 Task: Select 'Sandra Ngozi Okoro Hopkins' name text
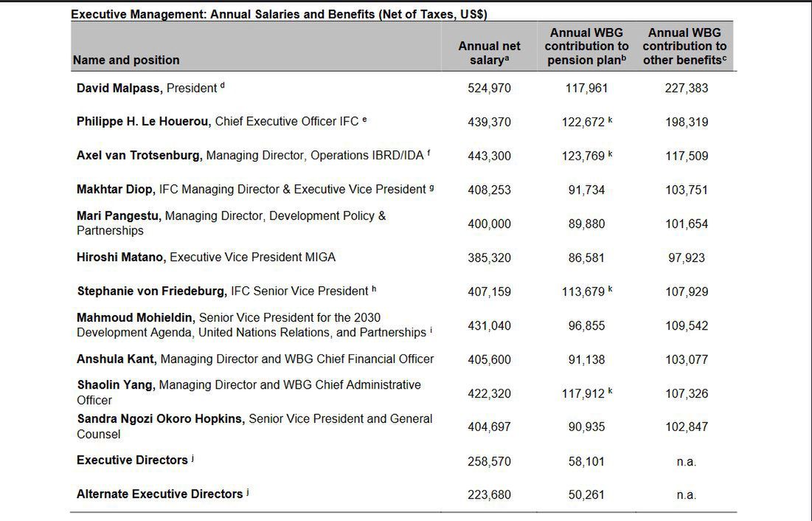point(160,419)
